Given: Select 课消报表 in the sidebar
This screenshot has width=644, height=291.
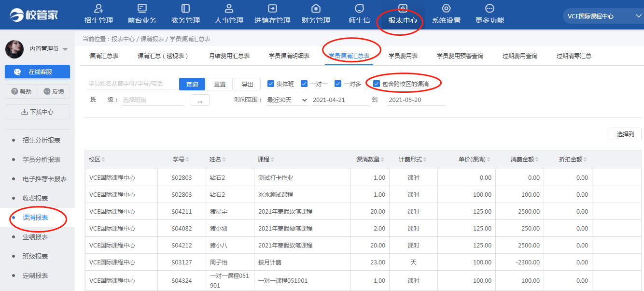Looking at the screenshot, I should point(35,218).
